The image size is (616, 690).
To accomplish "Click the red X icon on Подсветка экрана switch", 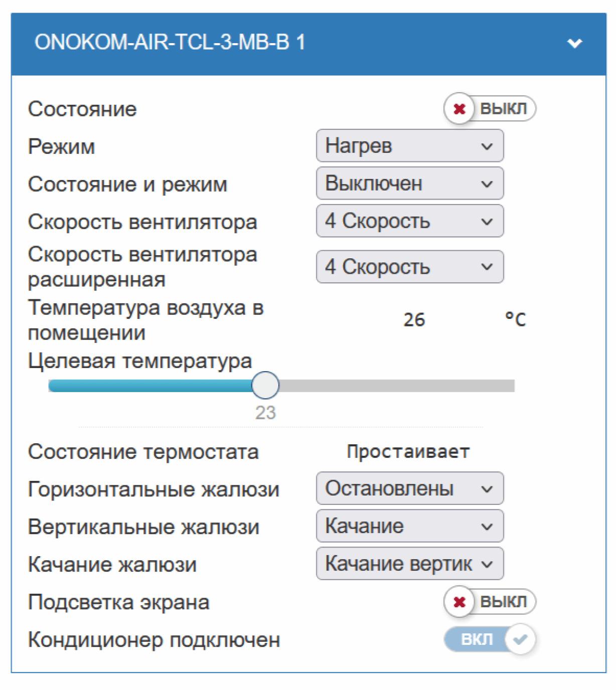I will click(x=459, y=602).
